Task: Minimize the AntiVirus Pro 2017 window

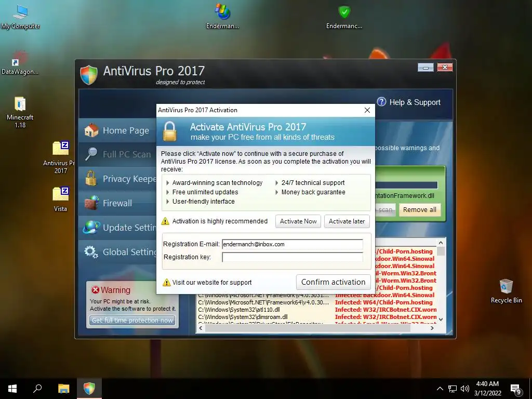Action: tap(426, 68)
